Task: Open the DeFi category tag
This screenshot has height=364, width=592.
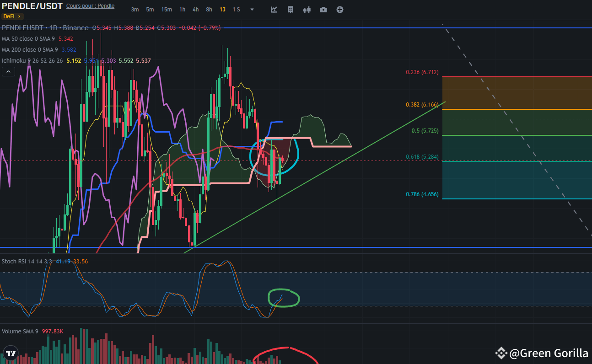Action: pyautogui.click(x=12, y=16)
